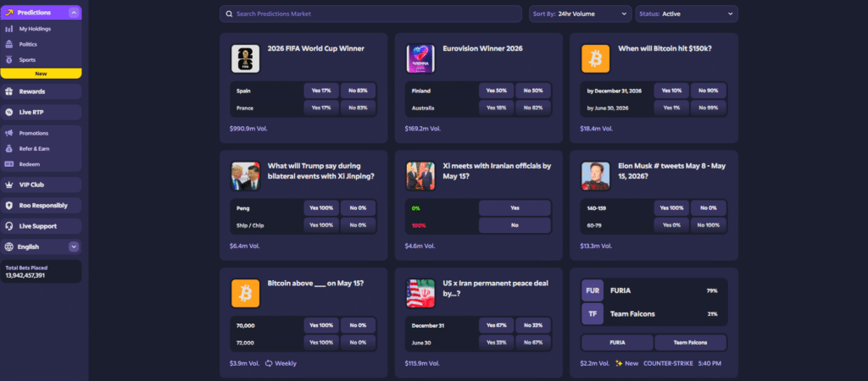The width and height of the screenshot is (868, 381).
Task: Select Yes 100% for Bitcoin 70,000
Action: pyautogui.click(x=321, y=325)
